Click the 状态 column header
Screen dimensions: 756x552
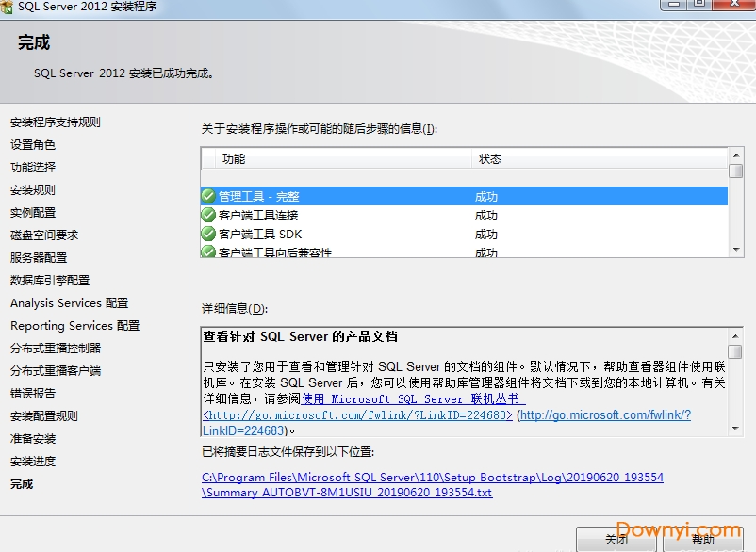pos(490,159)
